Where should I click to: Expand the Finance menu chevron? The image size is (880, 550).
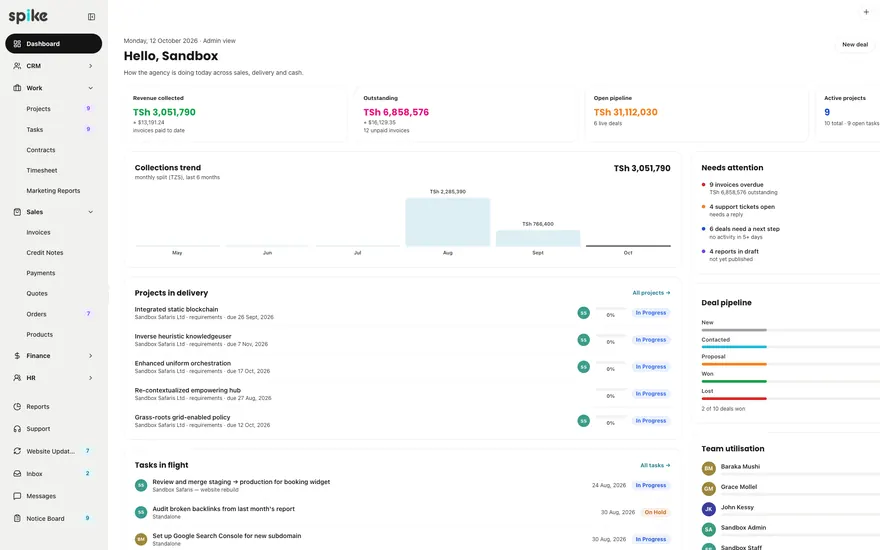point(91,356)
